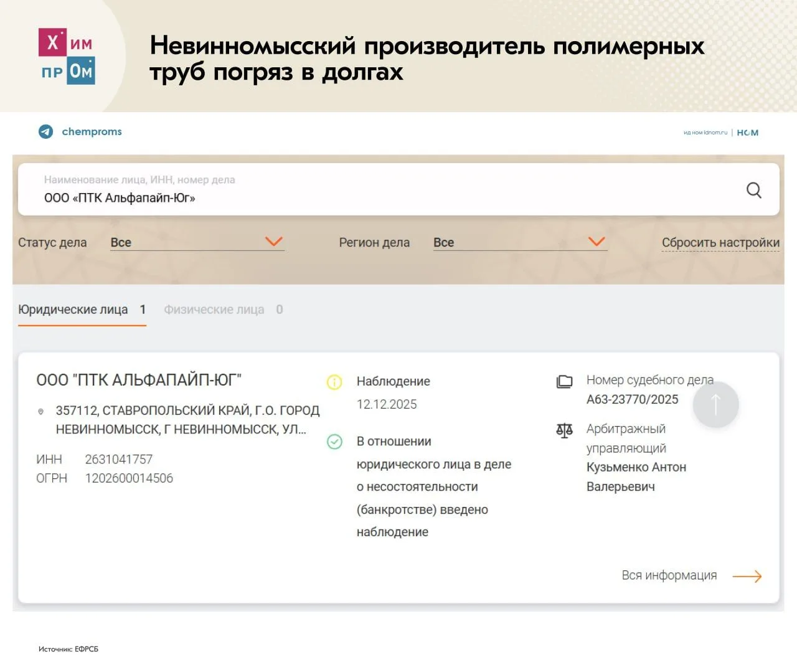Click the orange arrow next to Вся информация
The image size is (797, 672).
click(747, 576)
